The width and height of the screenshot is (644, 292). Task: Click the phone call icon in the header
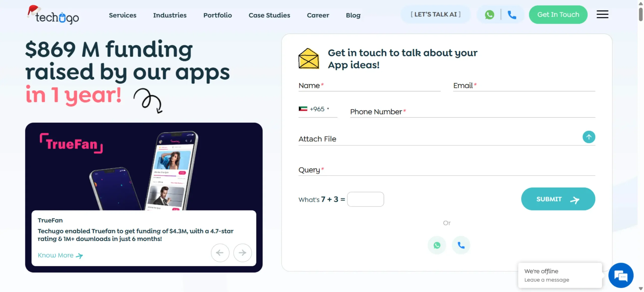pos(512,14)
